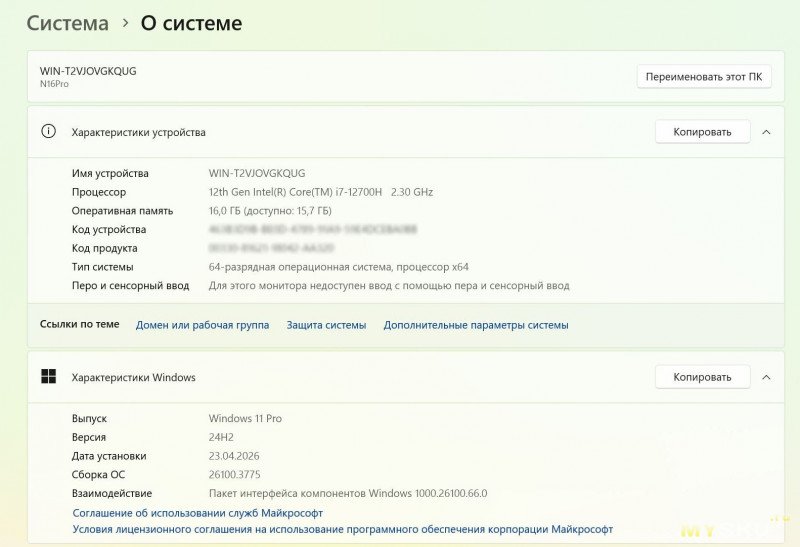The width and height of the screenshot is (800, 547).
Task: Go back to Система in the breadcrumb
Action: click(x=67, y=23)
